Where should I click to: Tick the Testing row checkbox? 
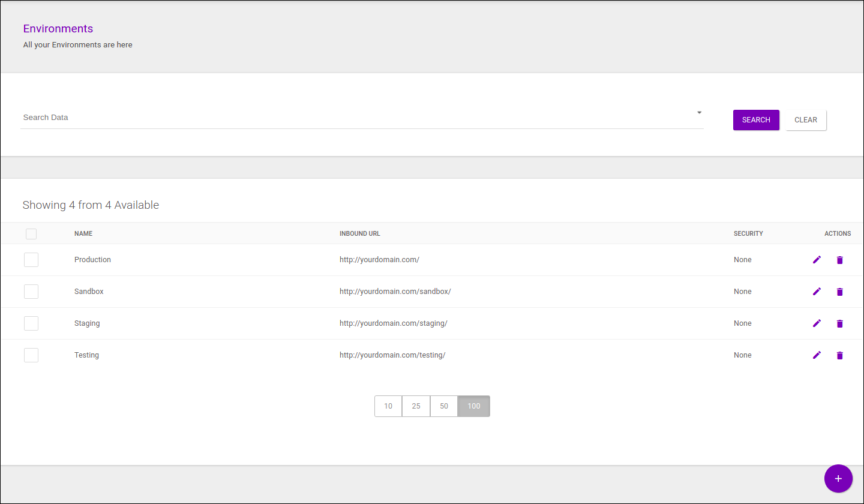[31, 355]
